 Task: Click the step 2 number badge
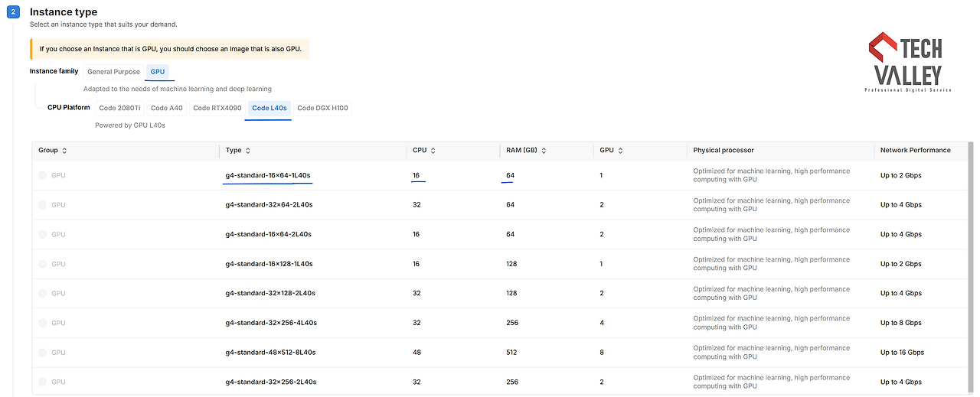point(13,12)
